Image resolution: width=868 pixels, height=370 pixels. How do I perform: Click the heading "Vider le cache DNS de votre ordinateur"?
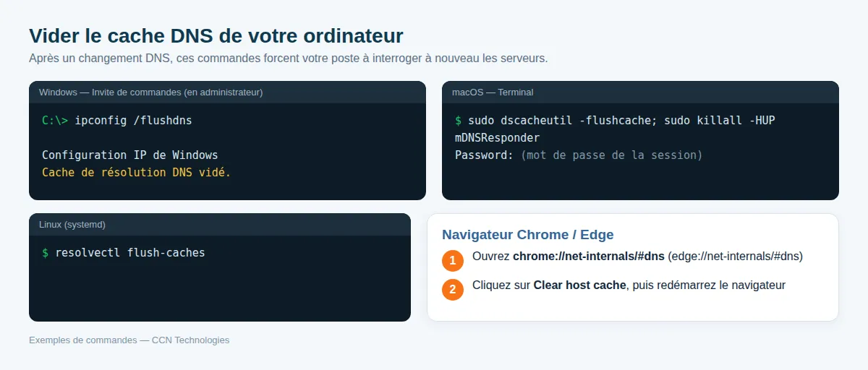(x=216, y=35)
